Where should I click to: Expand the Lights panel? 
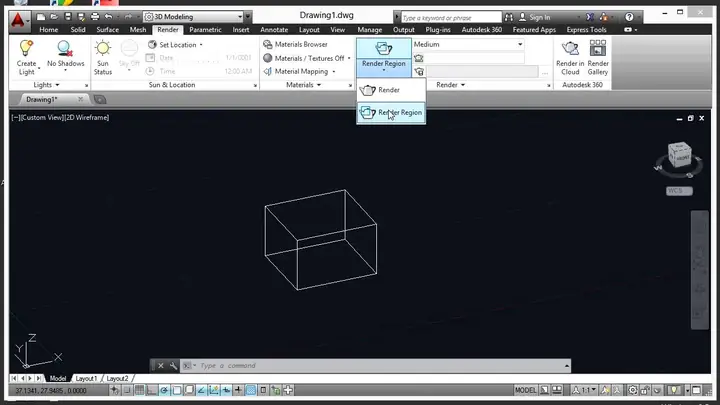[x=47, y=85]
